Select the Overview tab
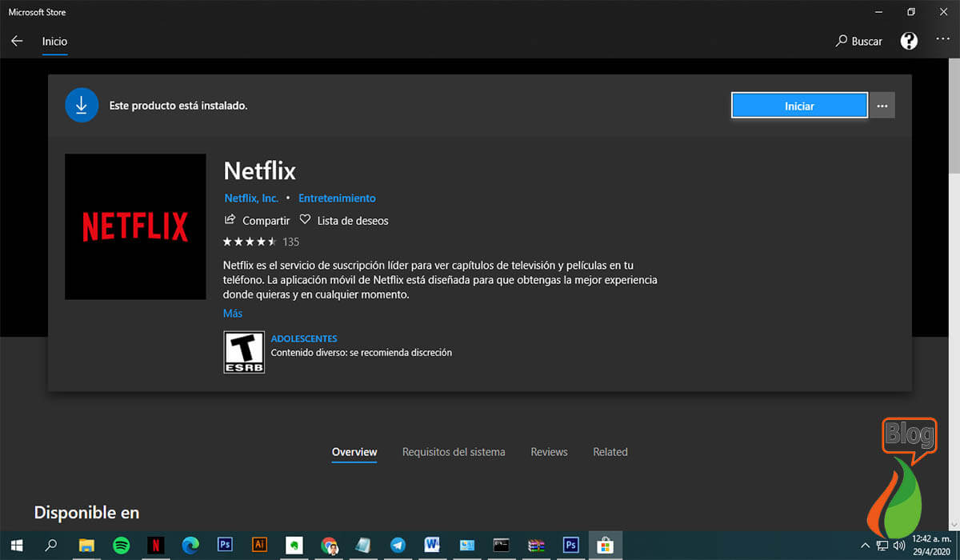 coord(354,452)
